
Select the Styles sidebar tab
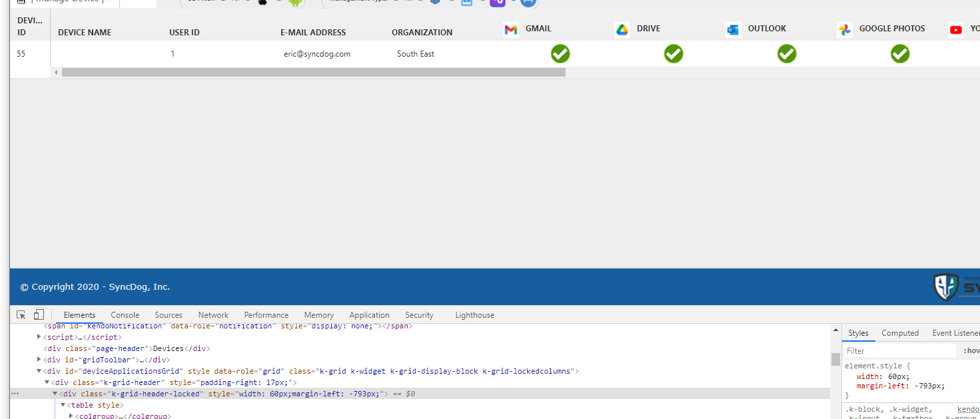coord(858,333)
